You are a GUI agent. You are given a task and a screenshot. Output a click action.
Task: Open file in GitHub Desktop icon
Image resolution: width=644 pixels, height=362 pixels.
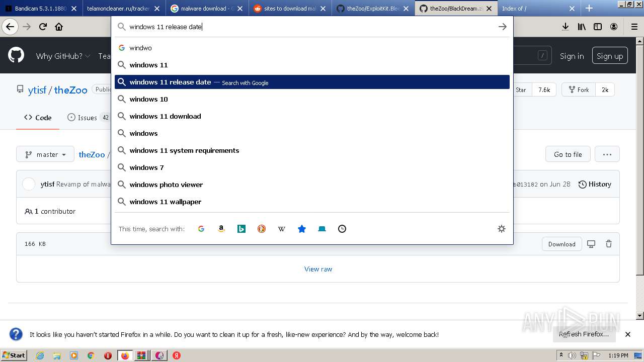[591, 244]
